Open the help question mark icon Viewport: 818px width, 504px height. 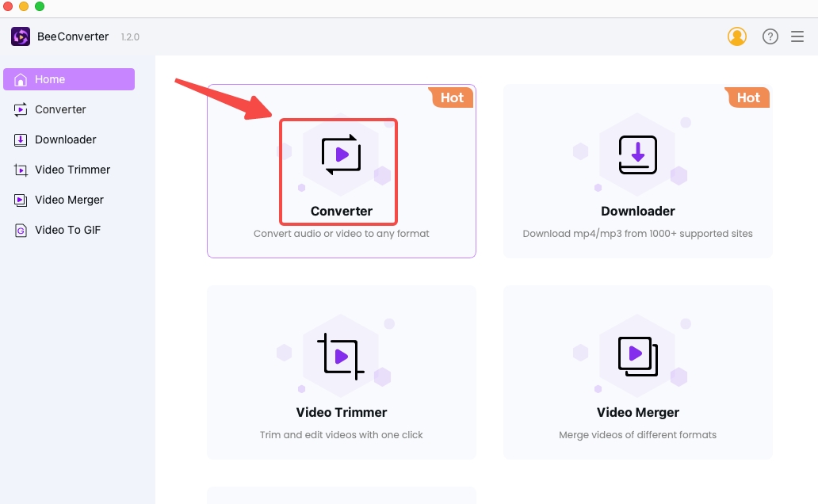click(770, 36)
